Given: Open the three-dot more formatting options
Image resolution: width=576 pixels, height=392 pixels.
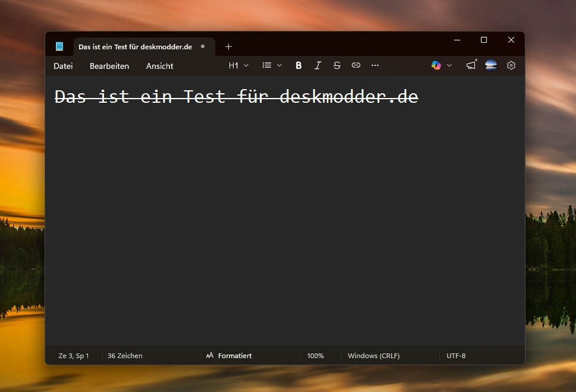Looking at the screenshot, I should pyautogui.click(x=375, y=65).
